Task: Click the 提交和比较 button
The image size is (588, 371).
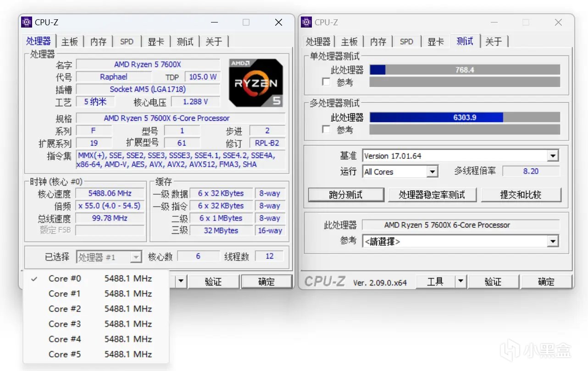Action: tap(521, 195)
